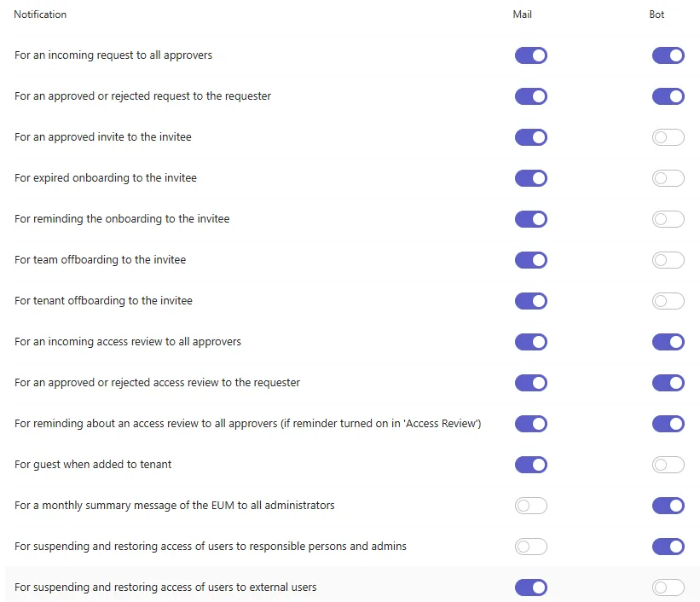
Task: Click the Mail column header
Action: (x=522, y=14)
